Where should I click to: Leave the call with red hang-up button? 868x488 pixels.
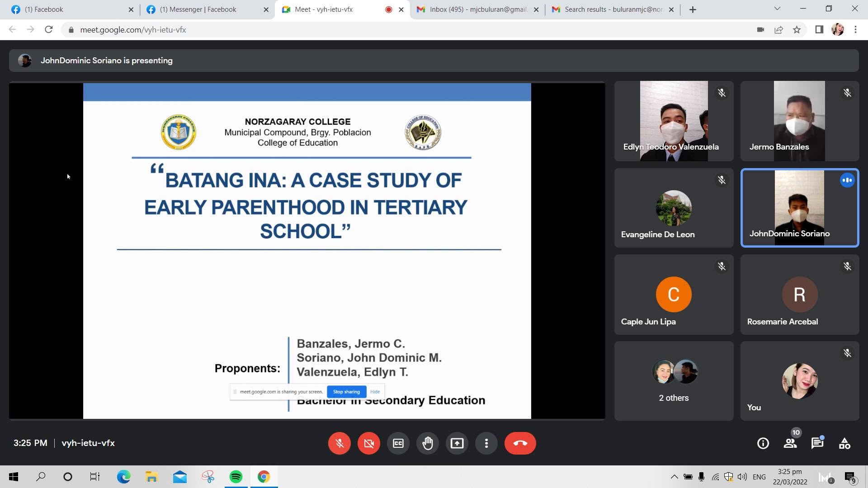[x=520, y=443]
